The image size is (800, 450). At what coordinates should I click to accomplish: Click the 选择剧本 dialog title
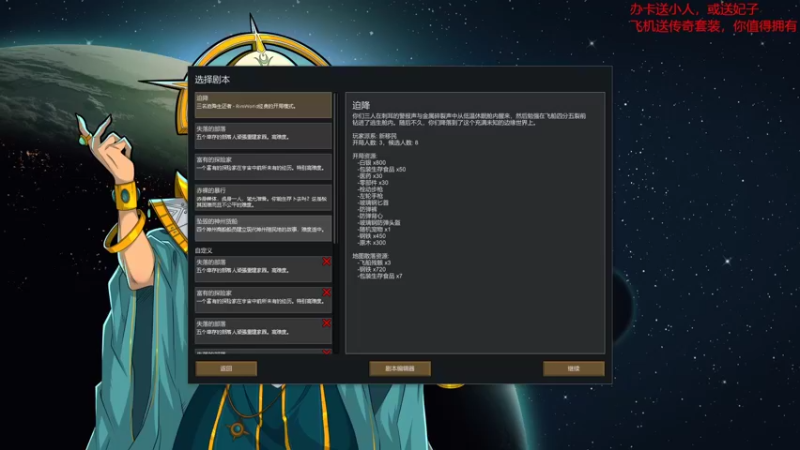point(212,80)
